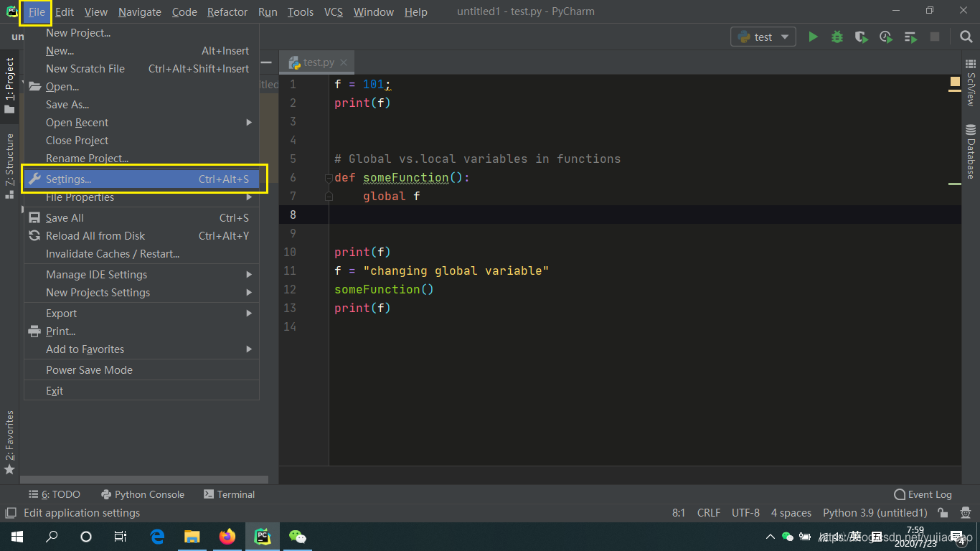Open the VCS menu

click(334, 12)
